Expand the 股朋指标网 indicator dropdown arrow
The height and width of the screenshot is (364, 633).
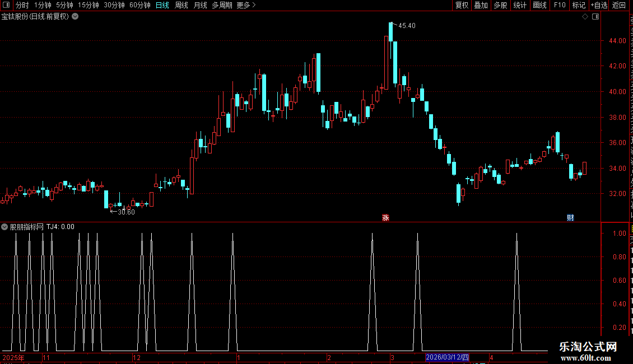pyautogui.click(x=4, y=227)
